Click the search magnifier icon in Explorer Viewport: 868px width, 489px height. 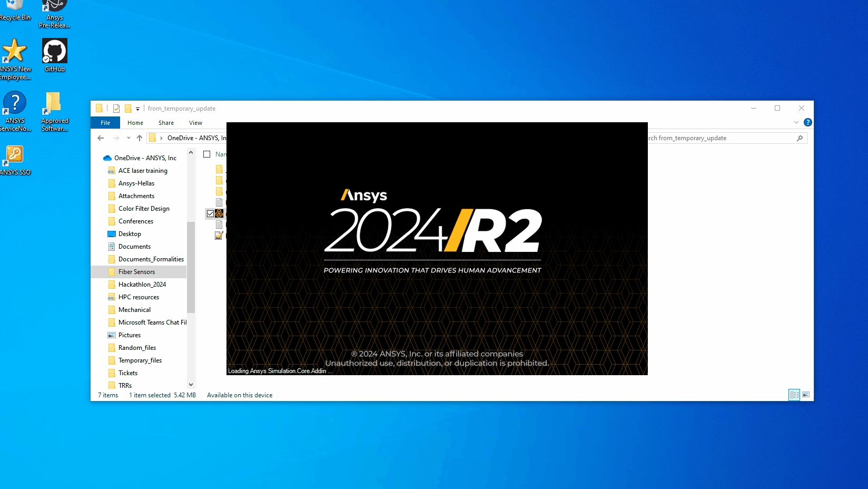click(x=800, y=138)
